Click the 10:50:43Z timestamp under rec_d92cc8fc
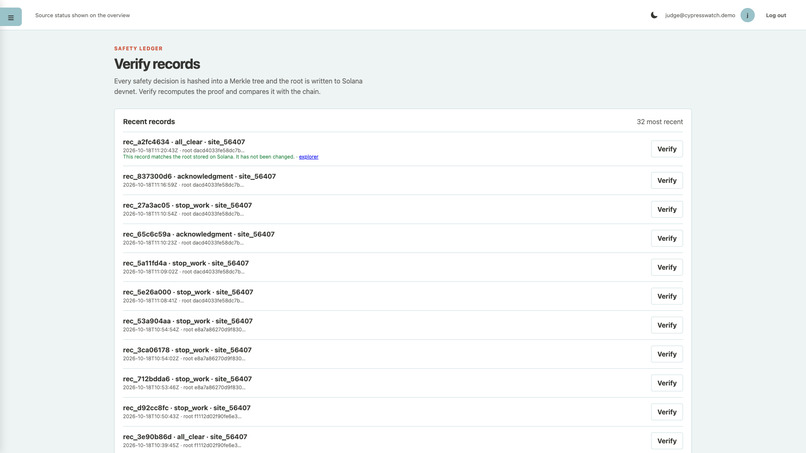Screen dimensions: 806x453 click(x=151, y=416)
